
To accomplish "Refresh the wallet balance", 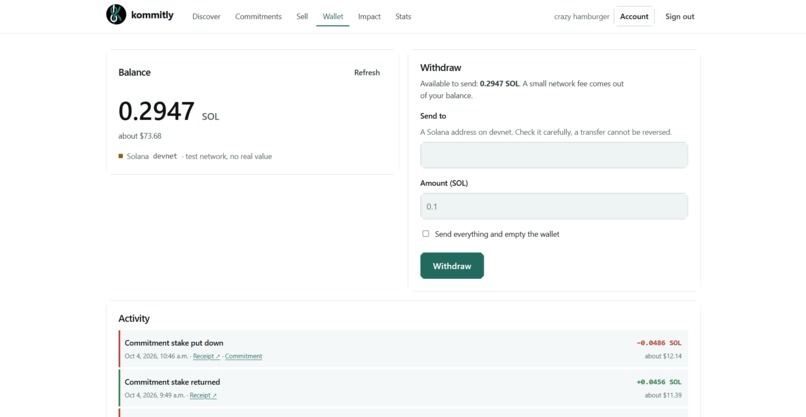I will tap(367, 72).
